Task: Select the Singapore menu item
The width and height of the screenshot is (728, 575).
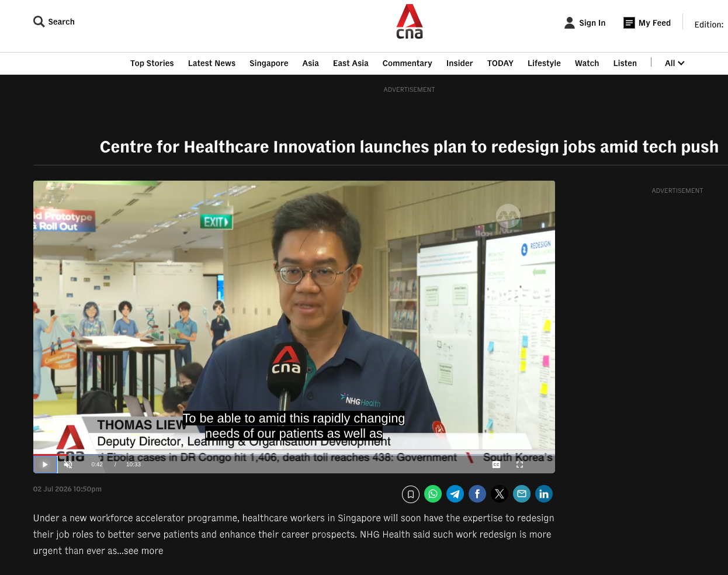Action: click(x=269, y=63)
